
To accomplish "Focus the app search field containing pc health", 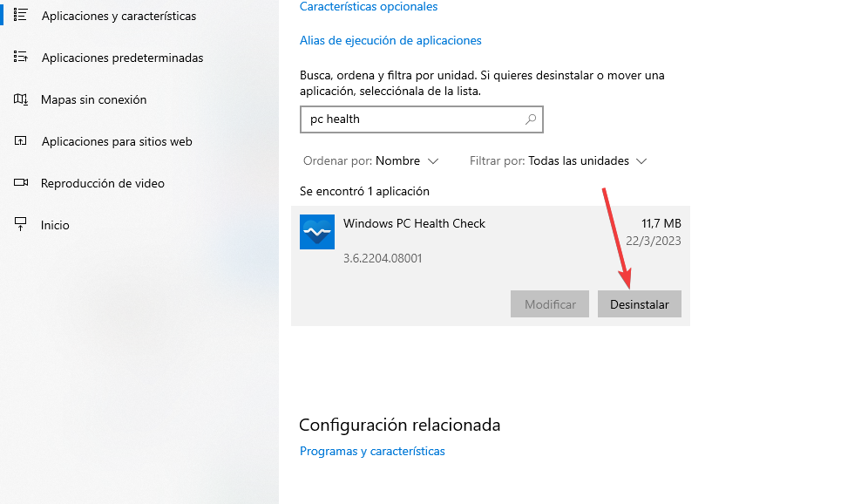I will (x=421, y=119).
